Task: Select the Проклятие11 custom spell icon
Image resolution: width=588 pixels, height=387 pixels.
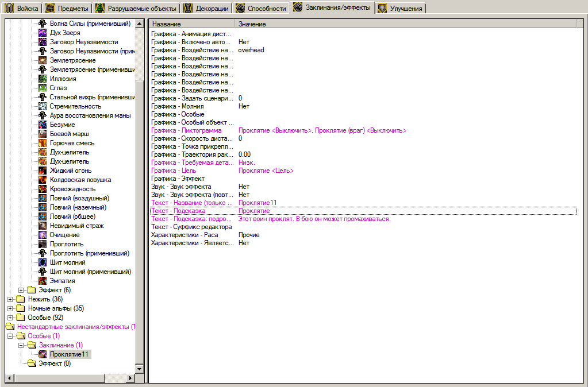Action: [43, 354]
